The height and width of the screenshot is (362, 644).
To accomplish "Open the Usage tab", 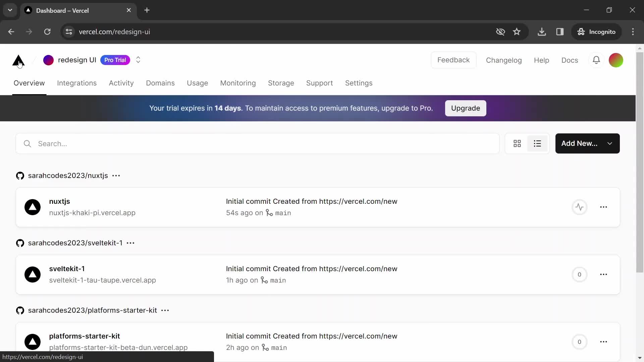I will (x=197, y=83).
